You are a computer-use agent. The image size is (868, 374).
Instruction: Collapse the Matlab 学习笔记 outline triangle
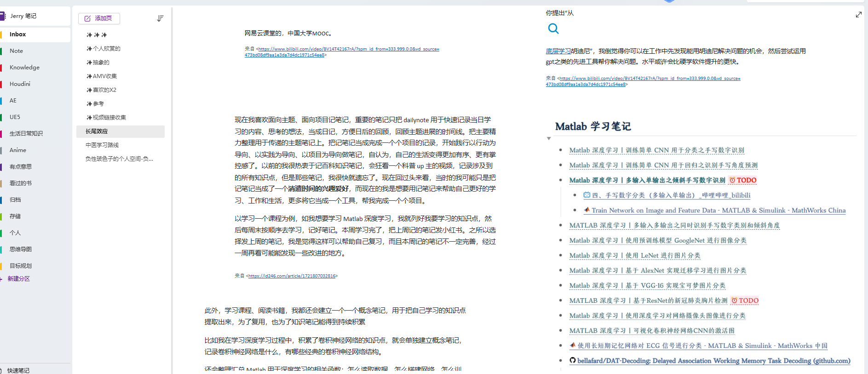[x=549, y=138]
